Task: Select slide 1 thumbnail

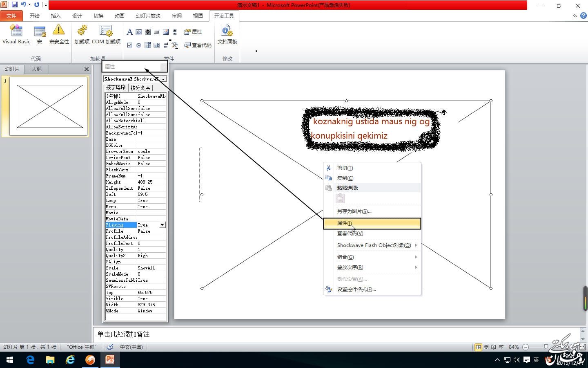Action: click(49, 106)
